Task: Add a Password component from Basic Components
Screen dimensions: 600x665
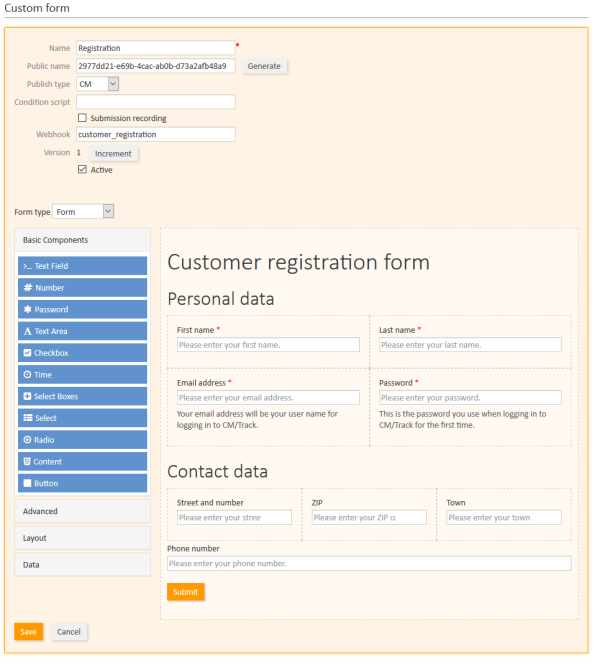Action: click(x=82, y=309)
